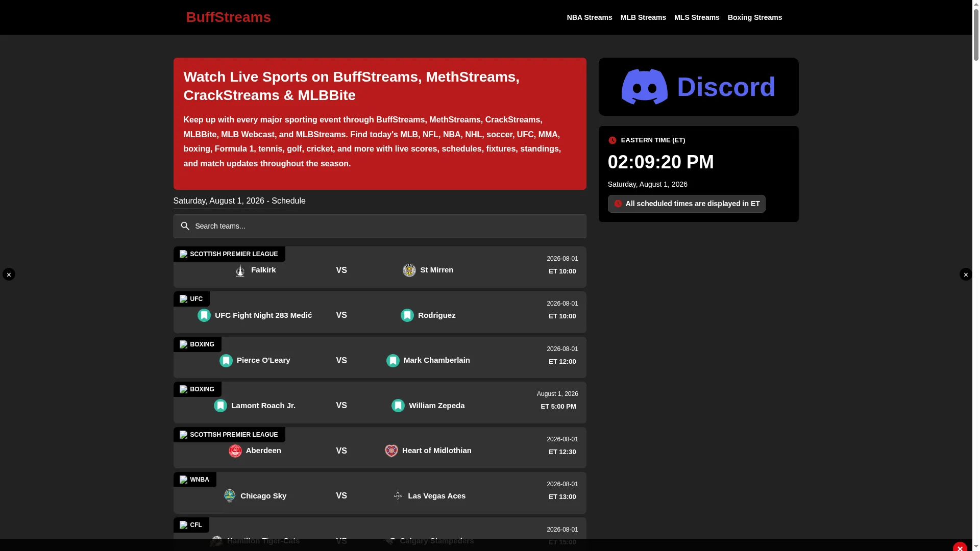Image resolution: width=980 pixels, height=551 pixels.
Task: Close the right side ad
Action: [966, 274]
